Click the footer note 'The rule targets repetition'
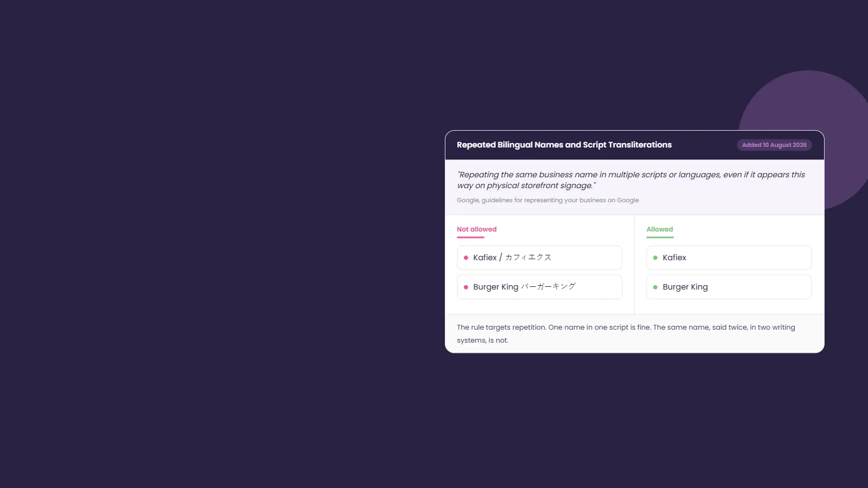The width and height of the screenshot is (868, 488). pos(626,334)
